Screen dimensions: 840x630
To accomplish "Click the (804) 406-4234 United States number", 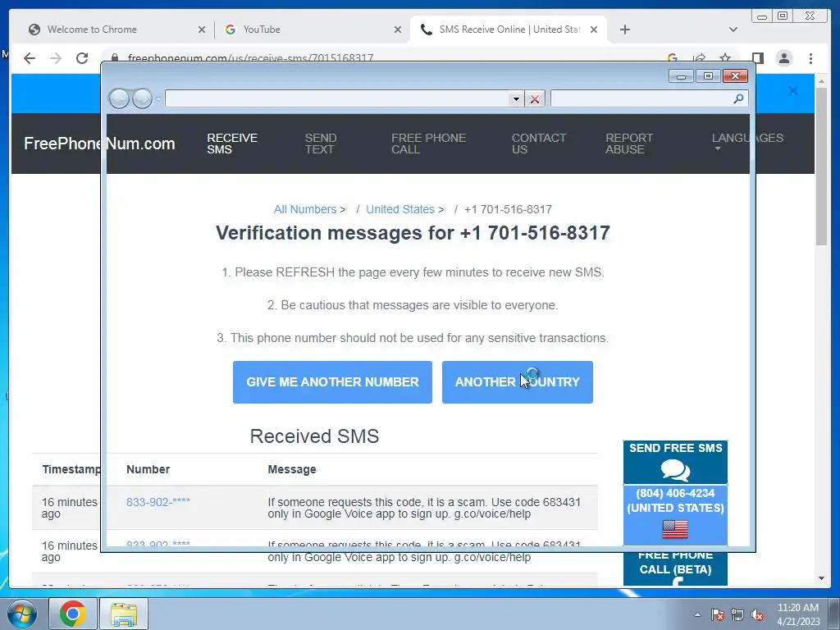I will 675,500.
